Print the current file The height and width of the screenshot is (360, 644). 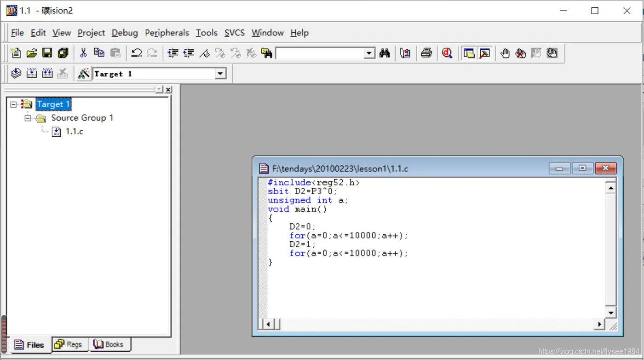pyautogui.click(x=426, y=53)
